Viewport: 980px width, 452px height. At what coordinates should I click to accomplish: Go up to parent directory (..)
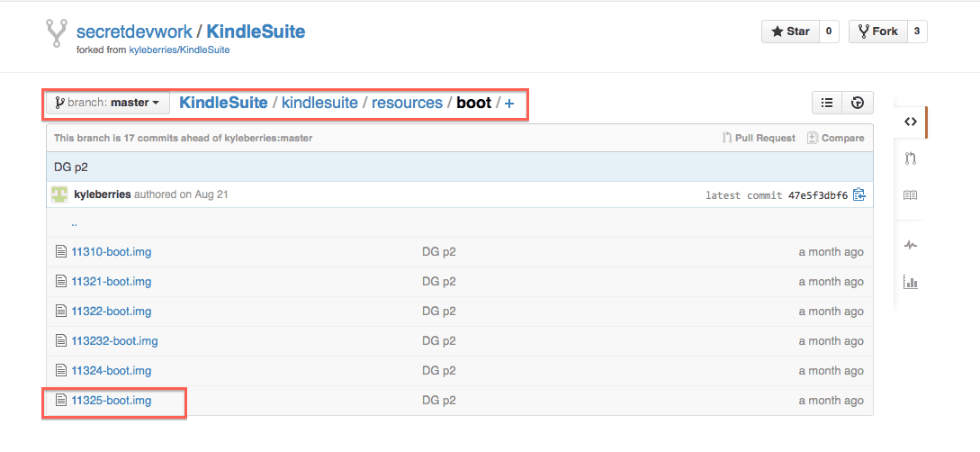point(75,223)
